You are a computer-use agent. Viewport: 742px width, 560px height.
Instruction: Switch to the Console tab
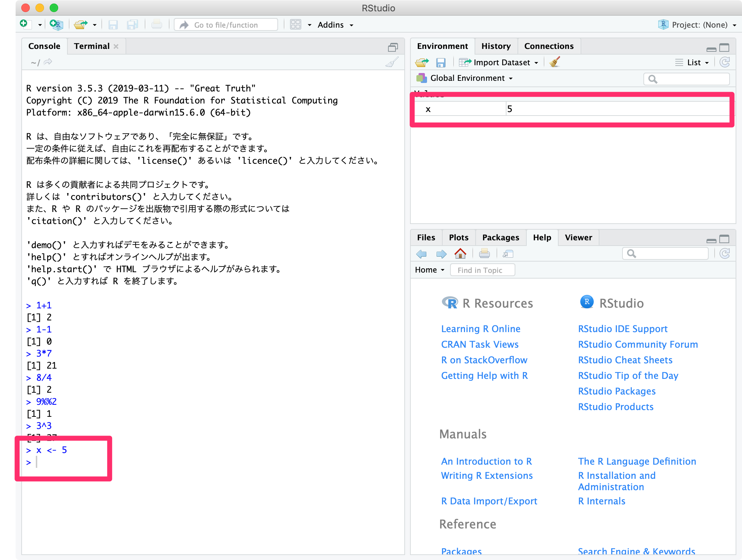44,46
